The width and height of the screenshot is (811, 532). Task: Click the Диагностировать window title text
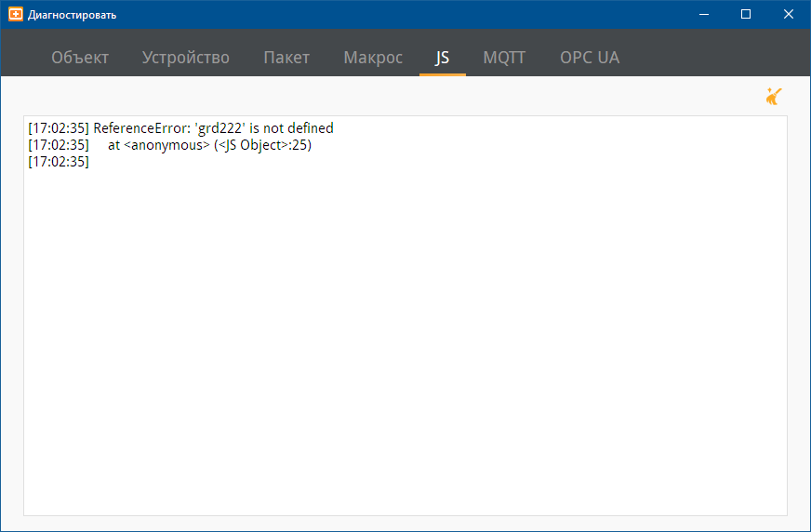click(72, 15)
